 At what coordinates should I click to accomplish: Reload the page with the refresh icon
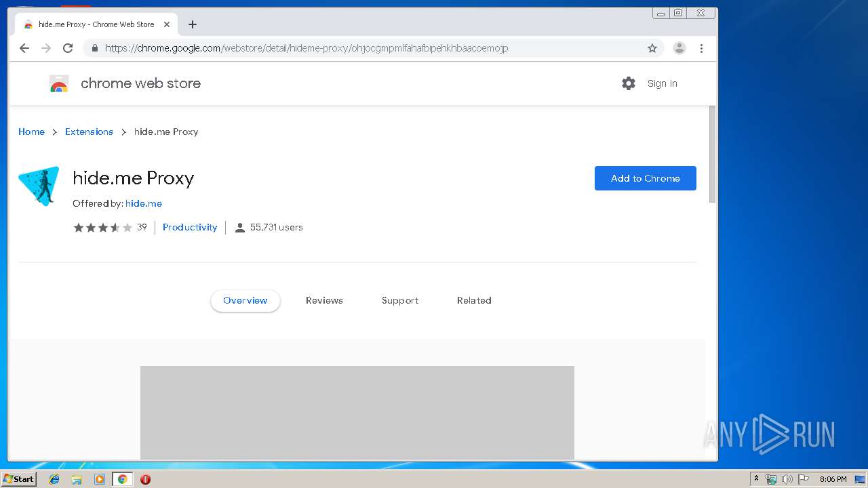coord(68,48)
